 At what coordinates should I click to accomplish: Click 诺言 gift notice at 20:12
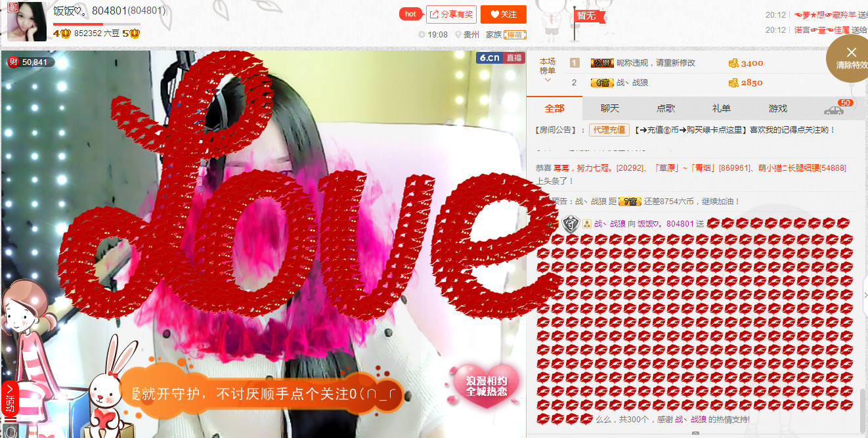[822, 30]
